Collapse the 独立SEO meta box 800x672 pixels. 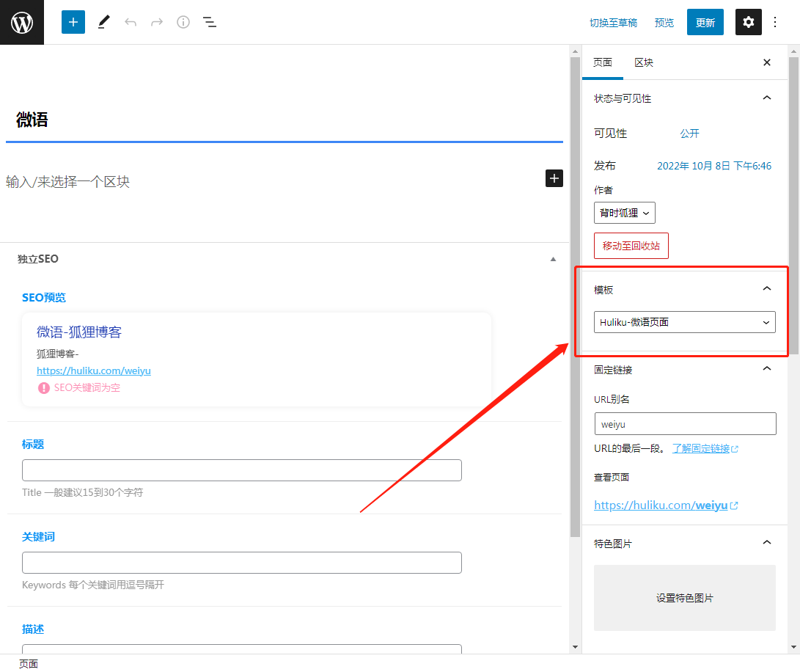click(x=553, y=259)
